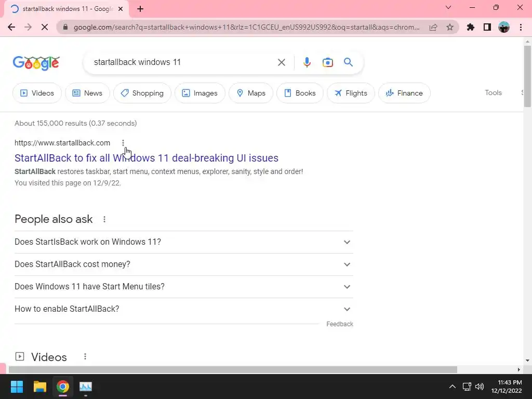
Task: Open a new tab
Action: 140,9
